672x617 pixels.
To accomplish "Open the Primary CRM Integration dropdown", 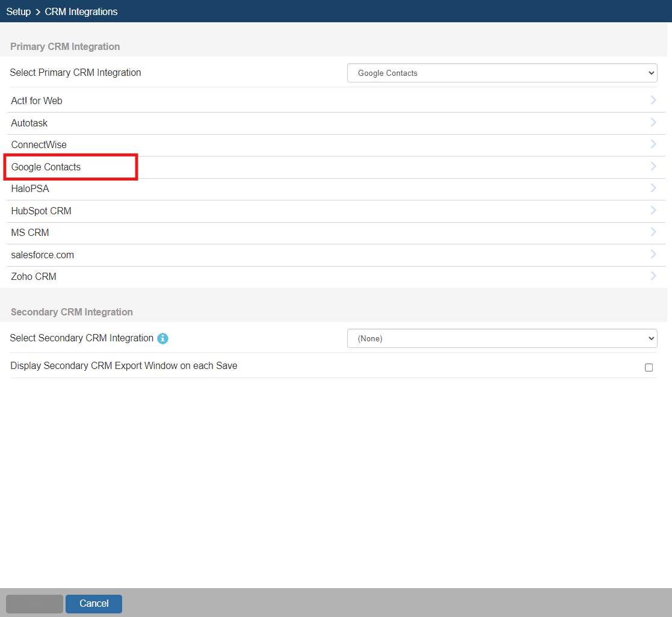I will 502,73.
